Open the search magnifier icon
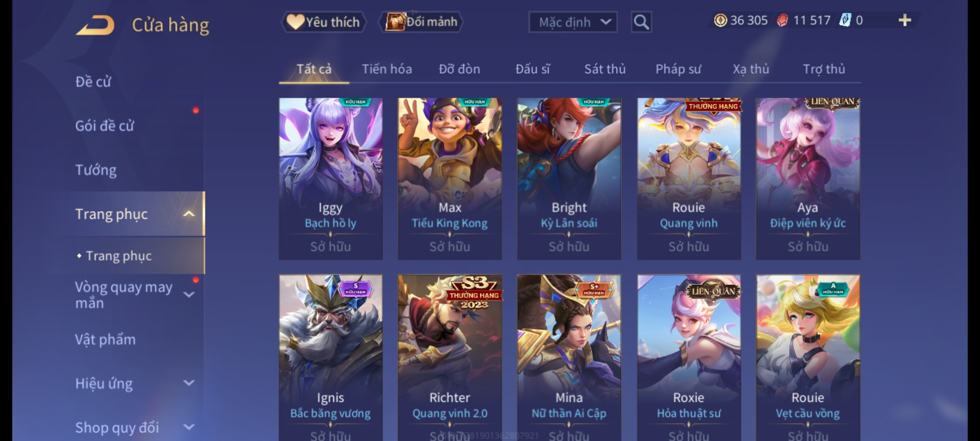This screenshot has width=980, height=441. (x=641, y=22)
